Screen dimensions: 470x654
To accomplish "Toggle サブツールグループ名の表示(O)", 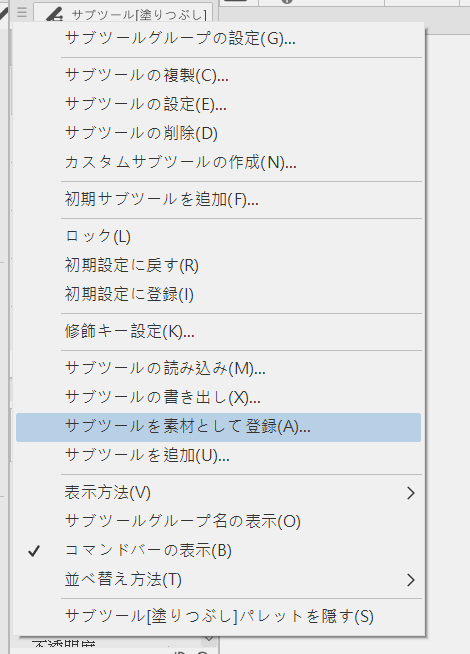I will coord(219,521).
